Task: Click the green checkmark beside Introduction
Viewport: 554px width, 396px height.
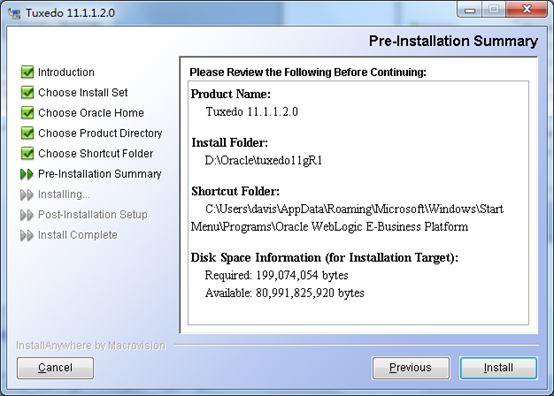Action: pos(27,72)
